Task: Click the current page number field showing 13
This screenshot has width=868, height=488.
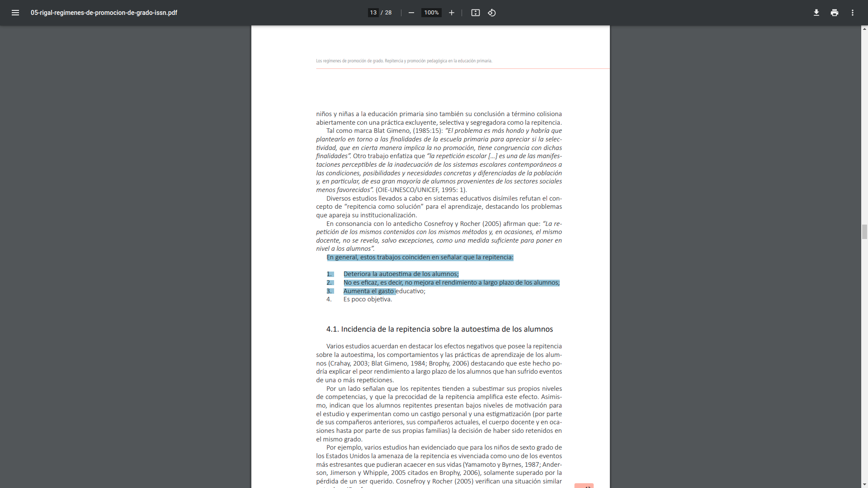Action: point(373,13)
